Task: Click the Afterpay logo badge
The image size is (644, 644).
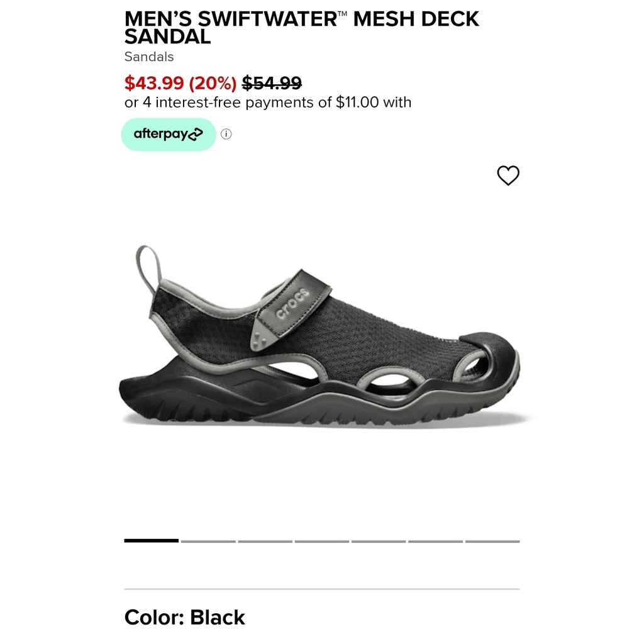Action: 169,134
